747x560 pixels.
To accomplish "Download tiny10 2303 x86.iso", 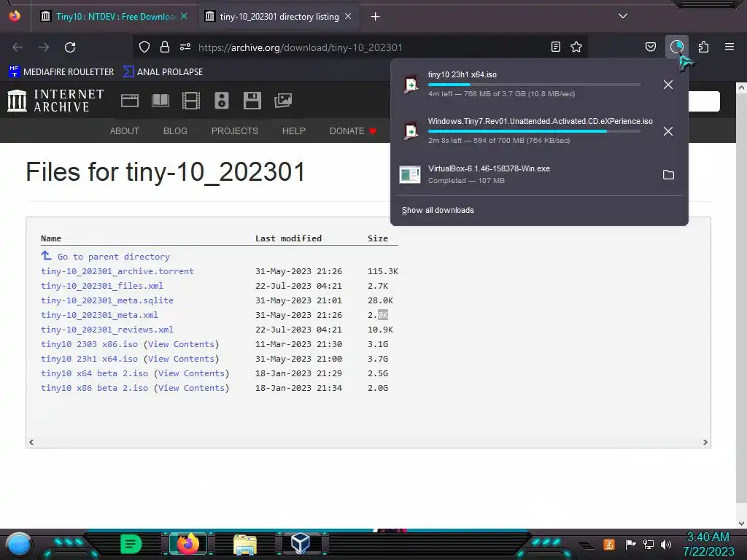I will tap(89, 344).
